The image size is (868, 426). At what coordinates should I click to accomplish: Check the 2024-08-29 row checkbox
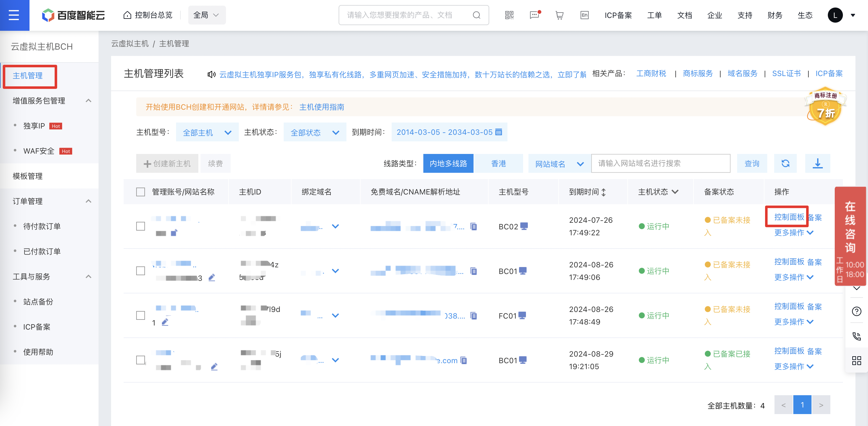(141, 360)
